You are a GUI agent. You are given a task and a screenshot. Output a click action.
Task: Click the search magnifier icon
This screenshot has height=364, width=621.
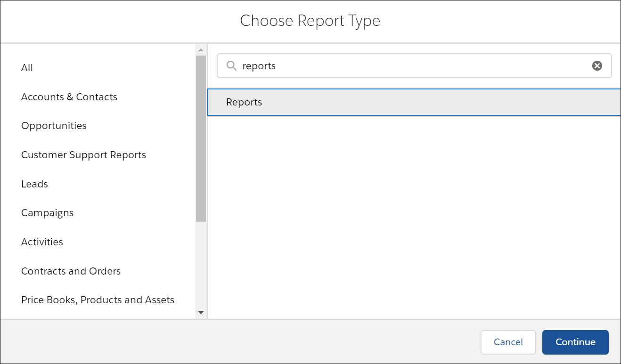[231, 65]
